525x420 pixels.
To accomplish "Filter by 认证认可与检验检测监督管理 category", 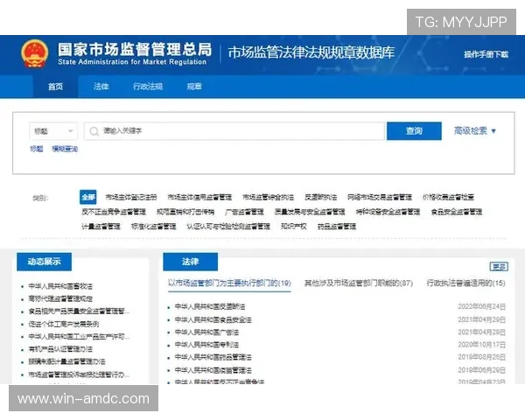I will 228,227.
